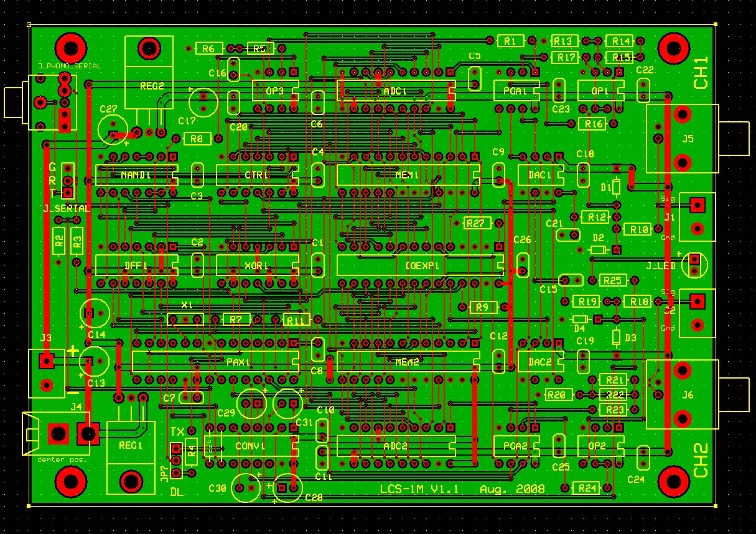Viewport: 756px width, 534px height.
Task: Click the J_PHONO_SERIAL connector label
Action: (70, 65)
